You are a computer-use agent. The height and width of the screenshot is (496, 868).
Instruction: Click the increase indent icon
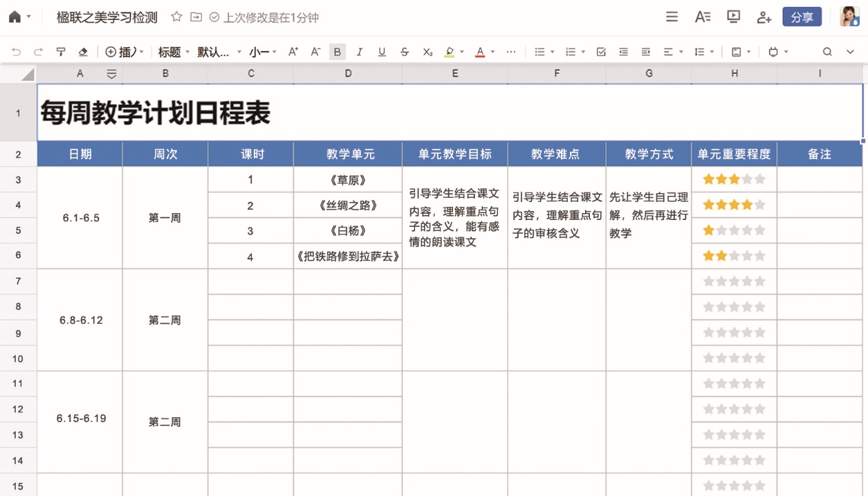click(x=645, y=52)
